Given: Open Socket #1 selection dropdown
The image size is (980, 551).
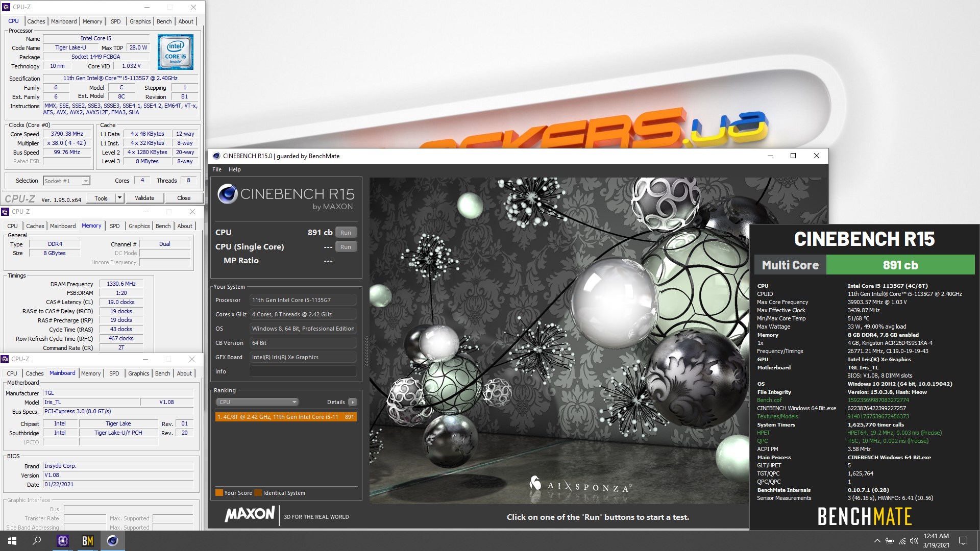Looking at the screenshot, I should [66, 181].
